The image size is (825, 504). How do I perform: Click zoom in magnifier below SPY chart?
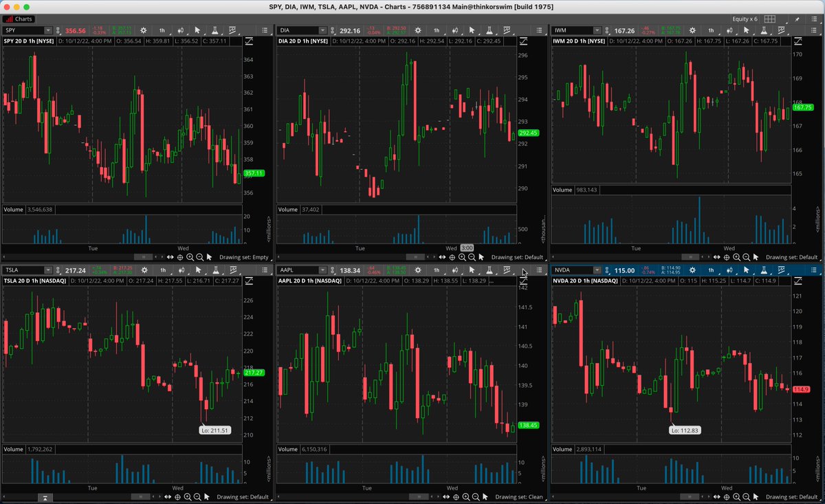pyautogui.click(x=190, y=256)
